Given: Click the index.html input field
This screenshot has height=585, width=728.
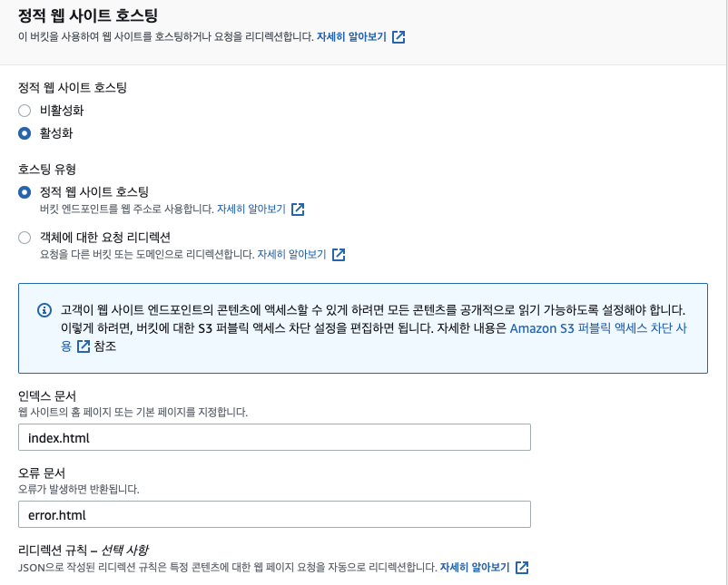Looking at the screenshot, I should coord(274,437).
